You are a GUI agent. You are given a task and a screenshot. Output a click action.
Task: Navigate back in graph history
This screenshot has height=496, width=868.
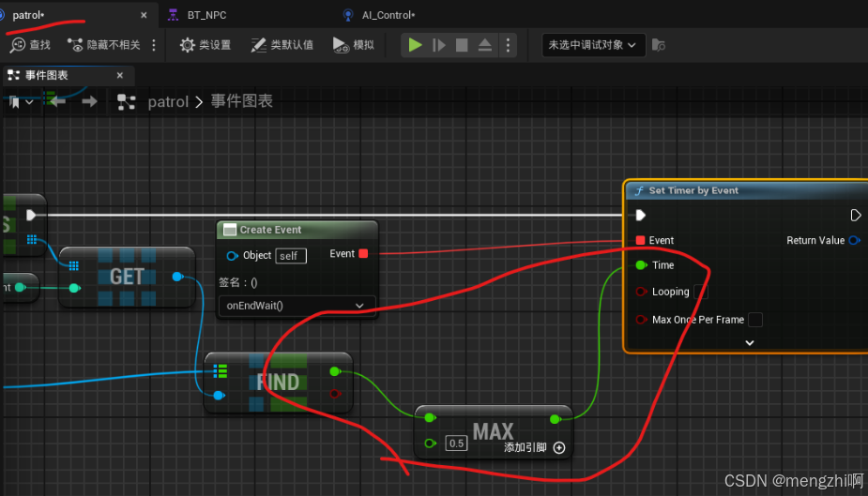[x=56, y=101]
